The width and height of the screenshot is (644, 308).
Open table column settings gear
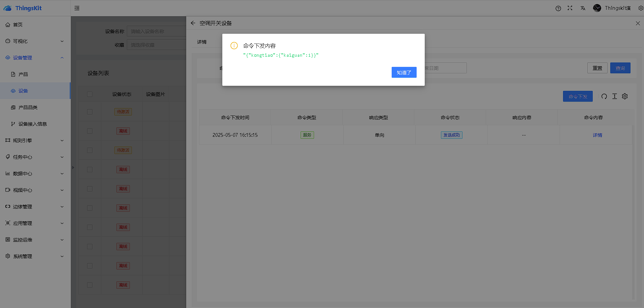coord(625,97)
